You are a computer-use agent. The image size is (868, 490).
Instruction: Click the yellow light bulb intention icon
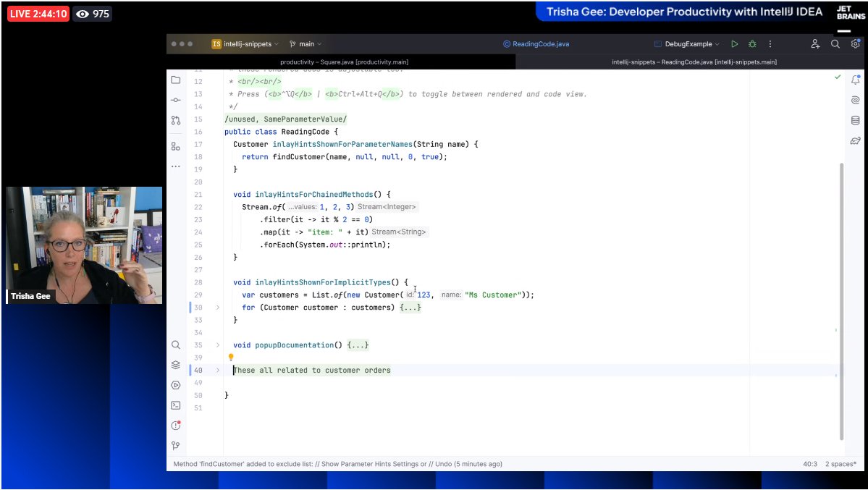(x=231, y=357)
